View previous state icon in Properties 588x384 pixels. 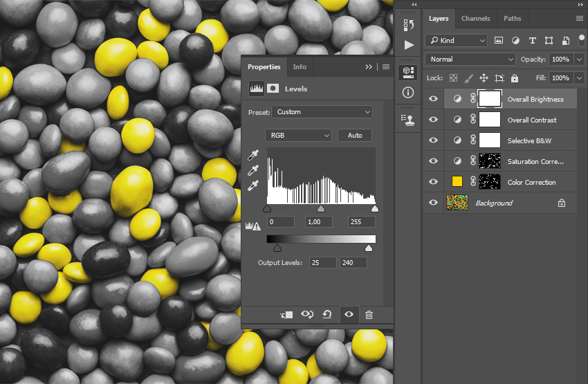[x=307, y=314]
